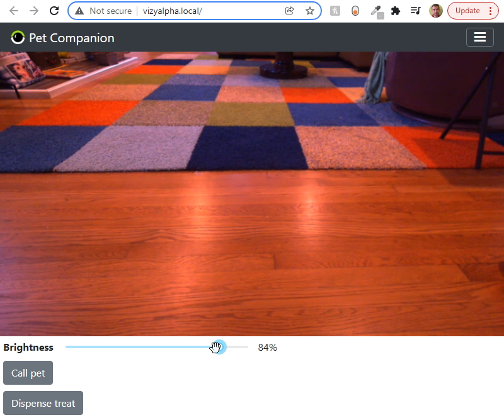Open the media controls playlist icon
This screenshot has width=504, height=420.
415,11
